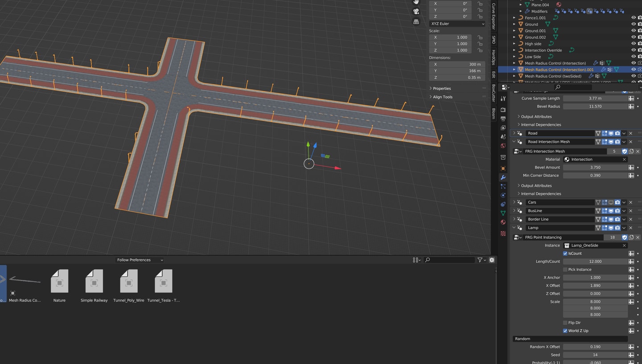Image resolution: width=642 pixels, height=364 pixels.
Task: Select Intersection Override in the outliner
Action: point(543,50)
